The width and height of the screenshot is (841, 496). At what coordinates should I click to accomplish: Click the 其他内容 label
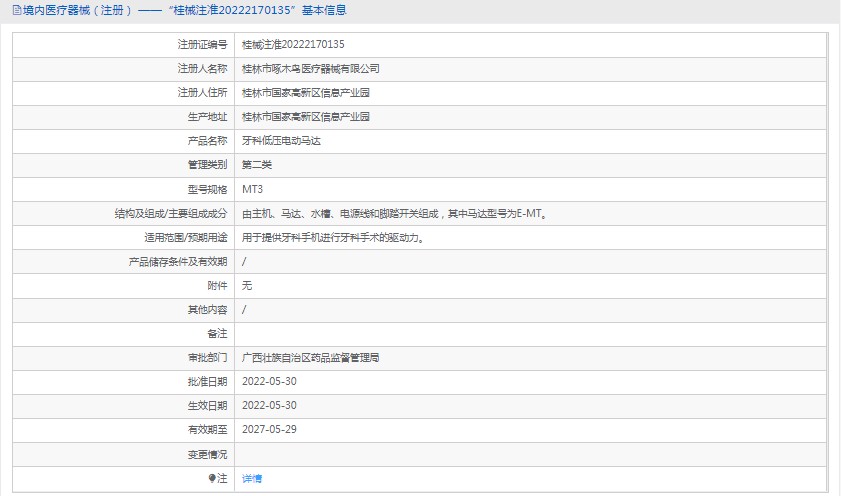coord(208,310)
